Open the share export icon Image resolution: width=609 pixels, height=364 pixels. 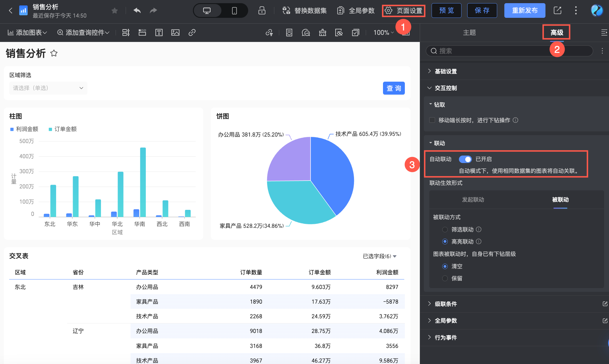pyautogui.click(x=557, y=11)
